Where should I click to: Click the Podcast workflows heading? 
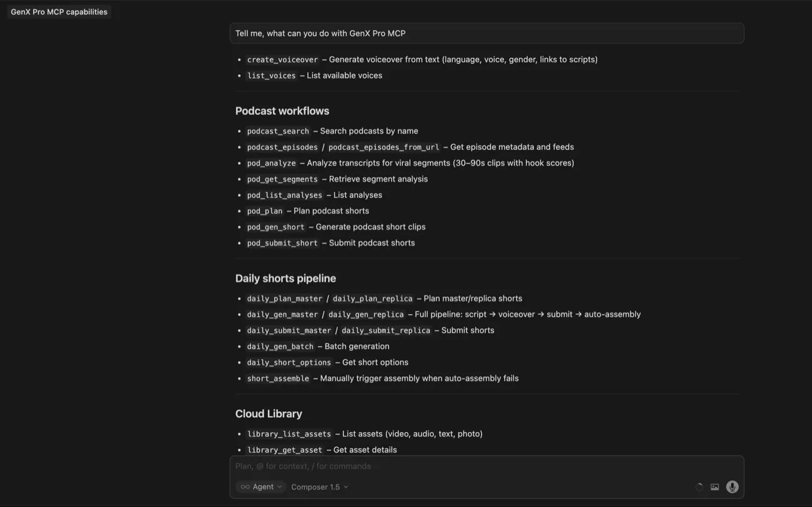coord(282,111)
